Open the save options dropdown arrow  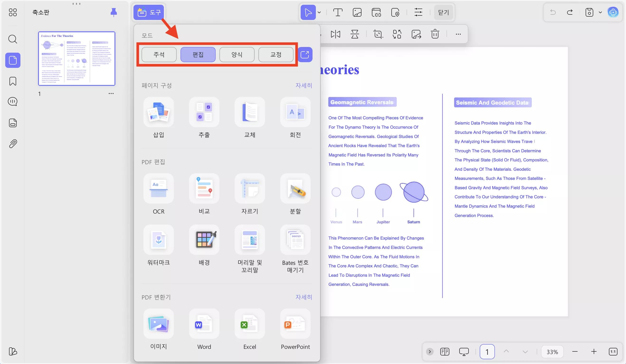click(600, 12)
